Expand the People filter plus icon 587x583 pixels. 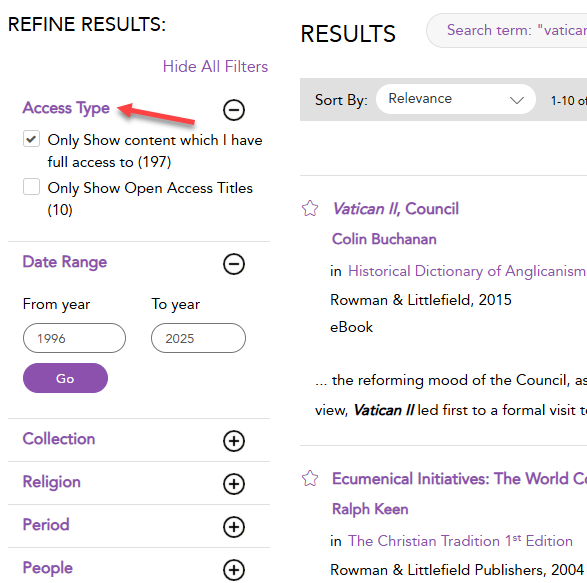click(234, 570)
